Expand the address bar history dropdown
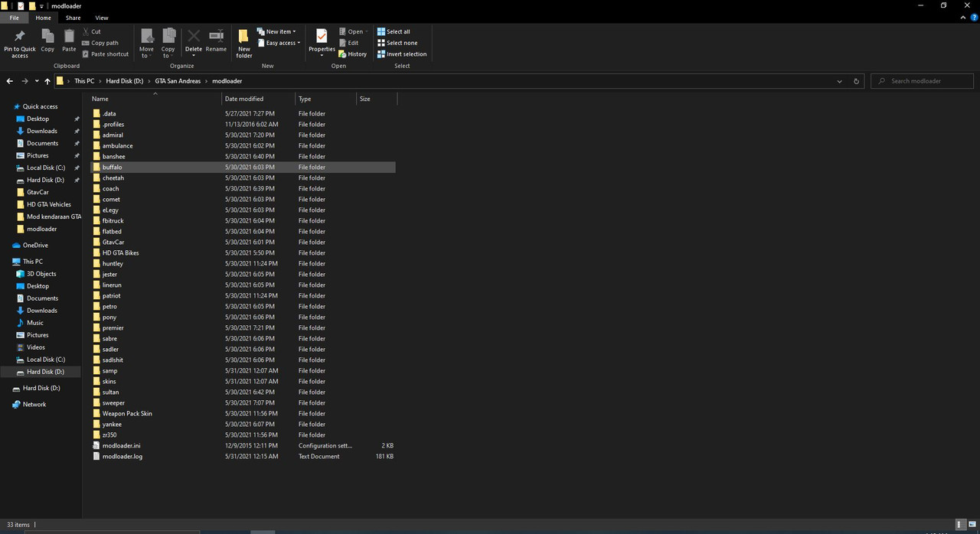Image resolution: width=980 pixels, height=534 pixels. 839,81
